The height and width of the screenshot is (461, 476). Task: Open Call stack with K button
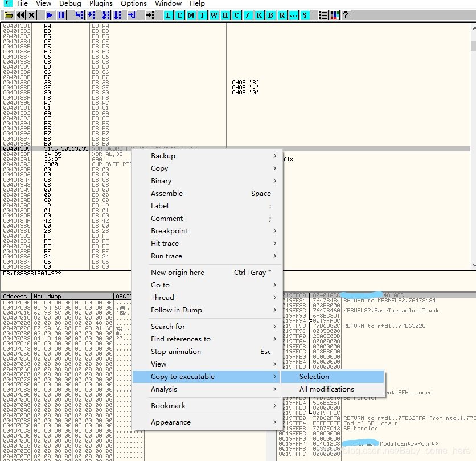(259, 15)
